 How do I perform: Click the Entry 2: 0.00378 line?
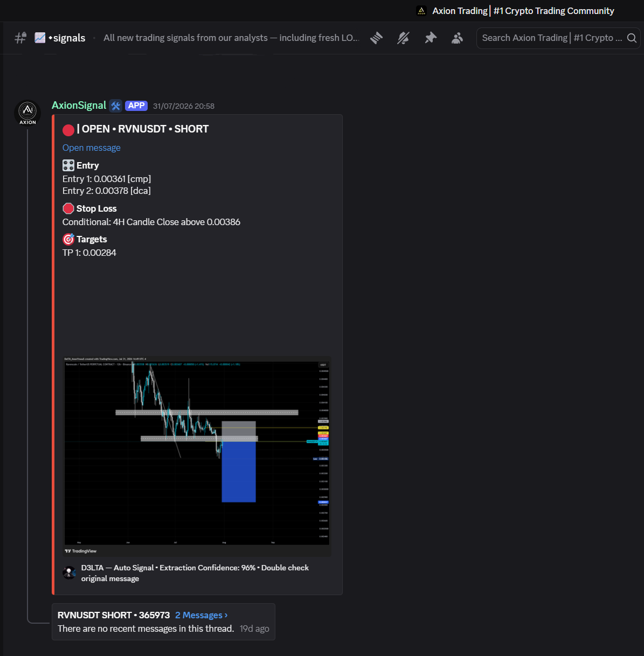click(x=107, y=191)
